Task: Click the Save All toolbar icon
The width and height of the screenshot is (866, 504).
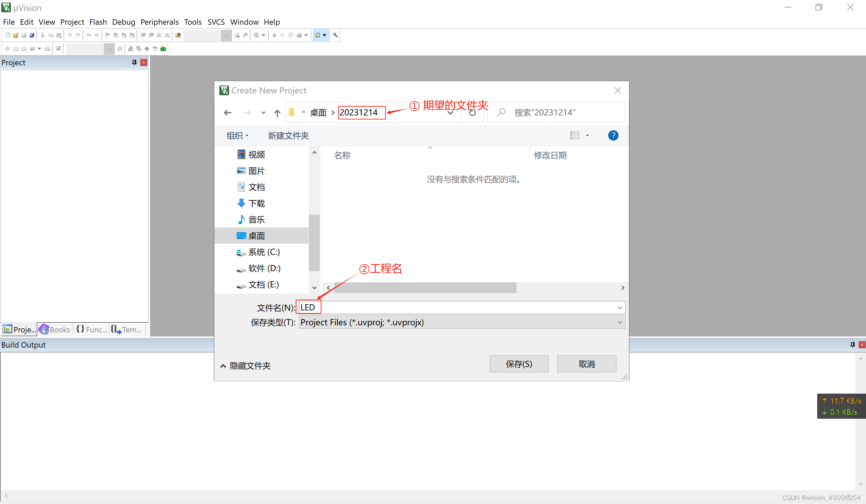Action: point(32,35)
